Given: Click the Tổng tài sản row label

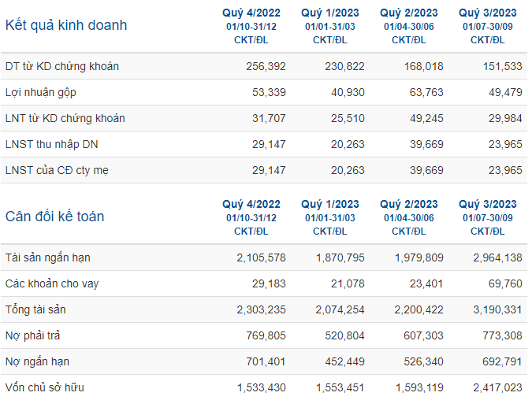Looking at the screenshot, I should click(x=35, y=309).
